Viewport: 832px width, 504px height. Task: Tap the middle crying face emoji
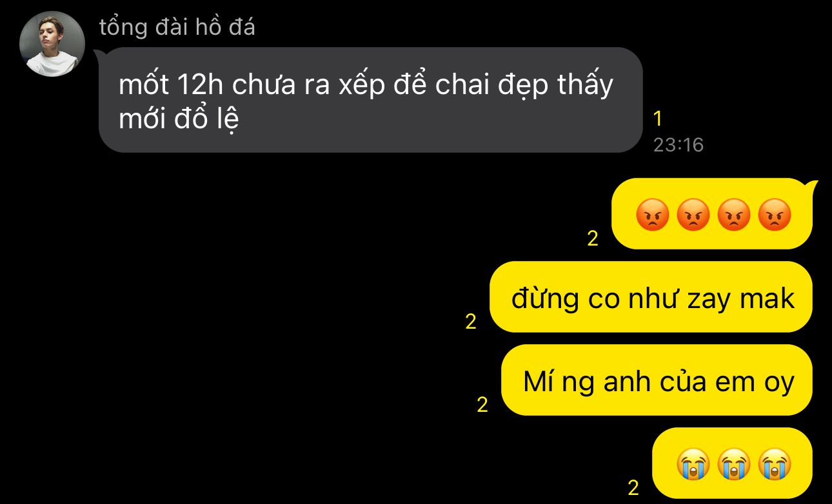(734, 464)
